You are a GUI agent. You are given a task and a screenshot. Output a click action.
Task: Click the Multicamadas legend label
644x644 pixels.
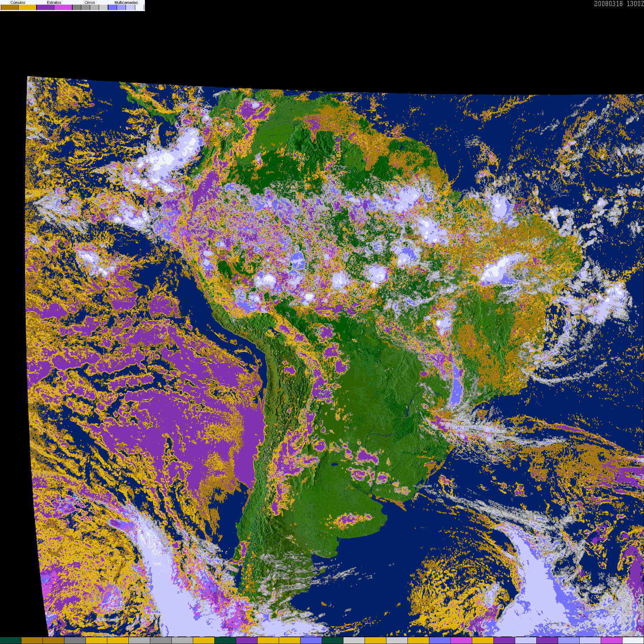coord(126,3)
